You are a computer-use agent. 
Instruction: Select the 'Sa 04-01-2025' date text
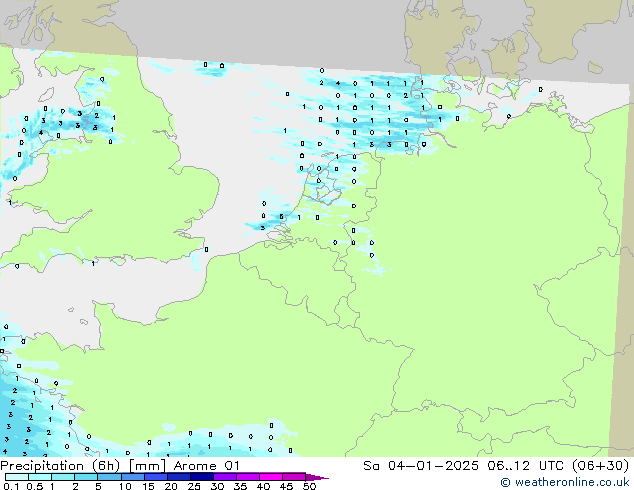(421, 466)
